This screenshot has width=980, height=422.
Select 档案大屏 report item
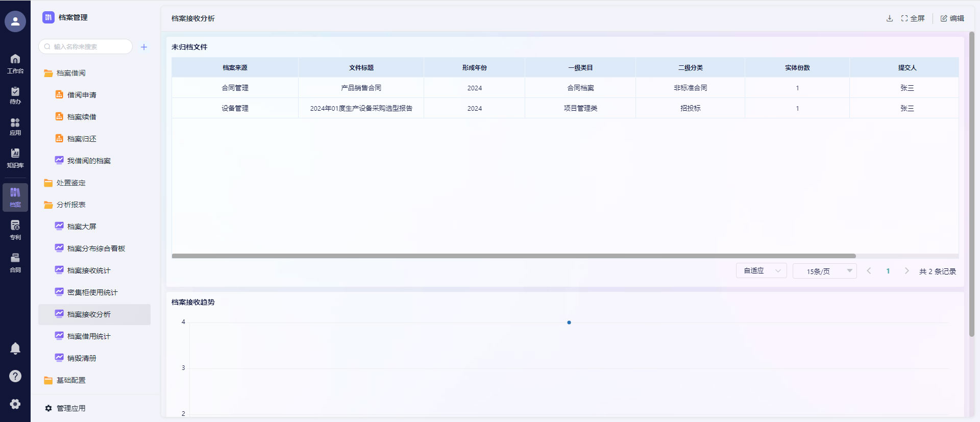82,227
